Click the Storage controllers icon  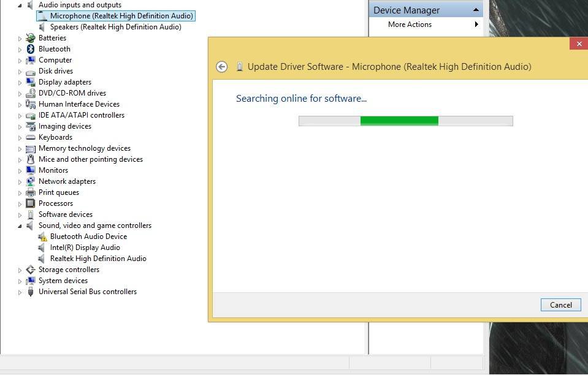click(x=31, y=270)
